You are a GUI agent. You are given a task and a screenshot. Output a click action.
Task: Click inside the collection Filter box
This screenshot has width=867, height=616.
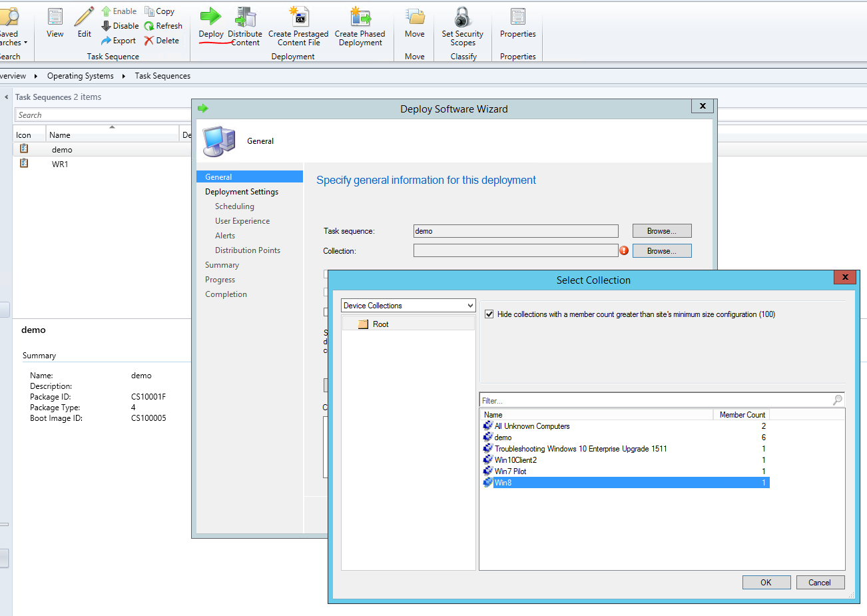click(x=599, y=400)
